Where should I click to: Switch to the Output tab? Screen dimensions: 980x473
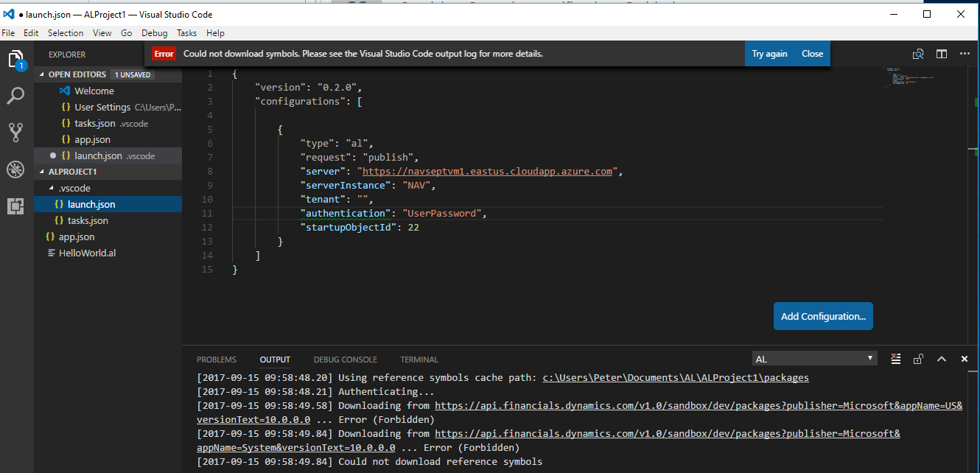pos(275,360)
